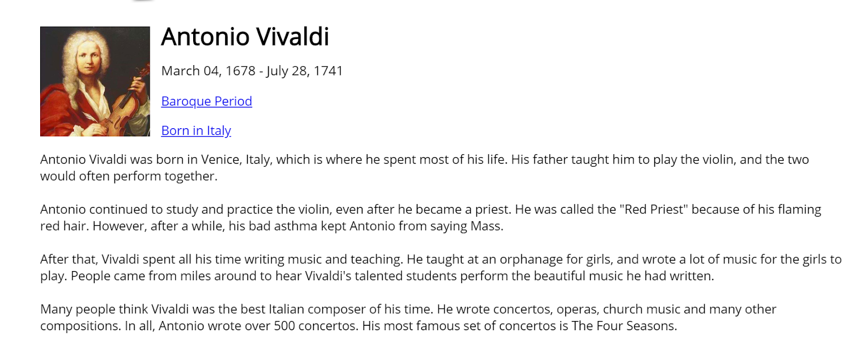Follow the Born in Italy link

[196, 130]
